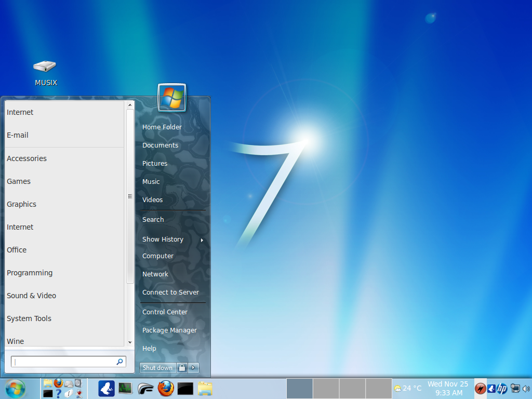The image size is (532, 399).
Task: Launch the blue frog application icon
Action: (x=107, y=389)
